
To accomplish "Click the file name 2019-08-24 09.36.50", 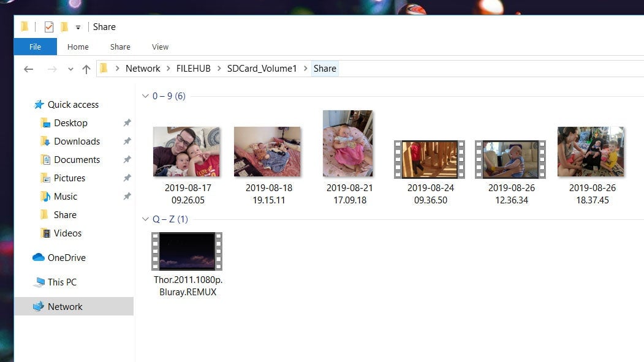I will (x=431, y=194).
